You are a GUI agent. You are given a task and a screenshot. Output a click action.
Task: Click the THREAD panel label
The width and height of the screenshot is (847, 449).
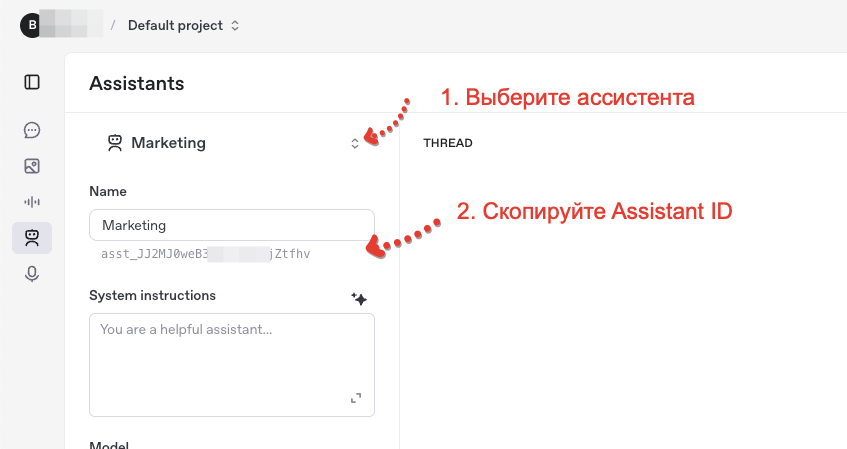(448, 143)
